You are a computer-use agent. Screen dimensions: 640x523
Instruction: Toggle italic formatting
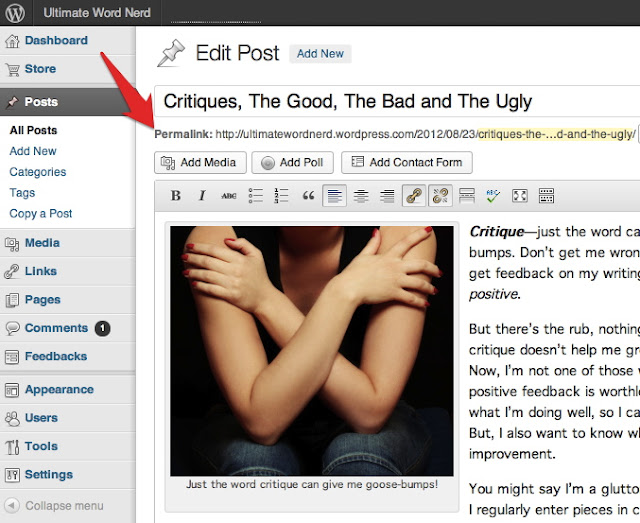pyautogui.click(x=202, y=196)
